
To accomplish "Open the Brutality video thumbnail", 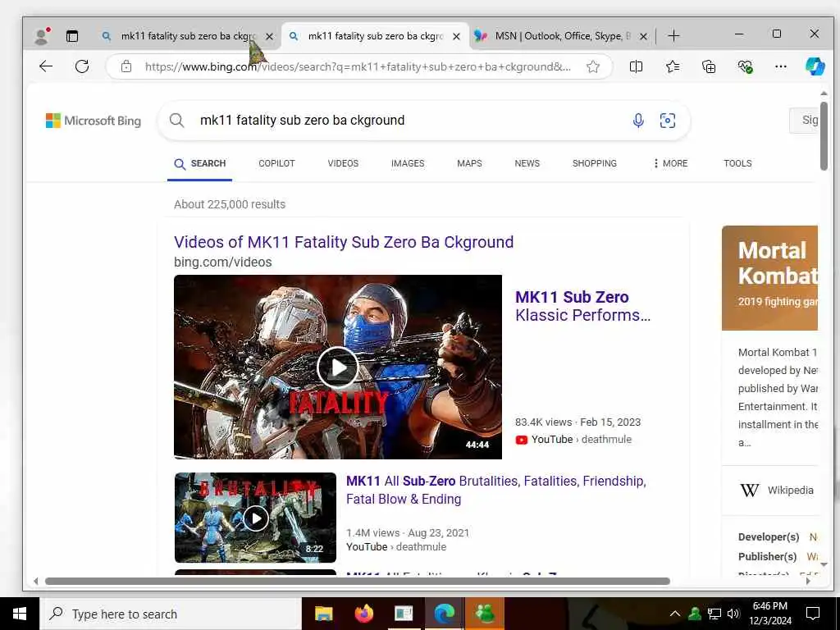I will pyautogui.click(x=256, y=518).
